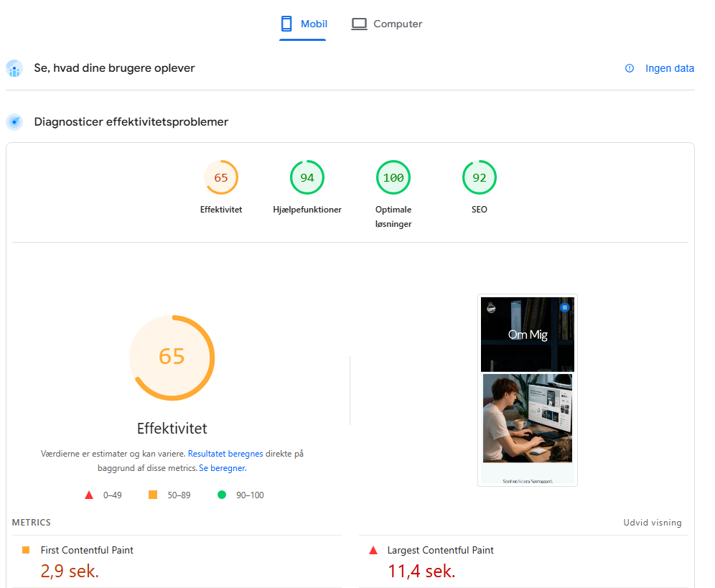
Task: Open the Ingen data link
Action: pos(669,68)
